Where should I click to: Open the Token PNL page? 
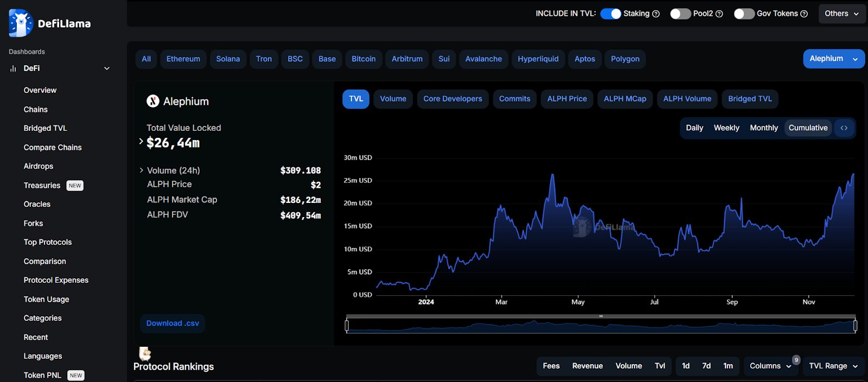(42, 375)
